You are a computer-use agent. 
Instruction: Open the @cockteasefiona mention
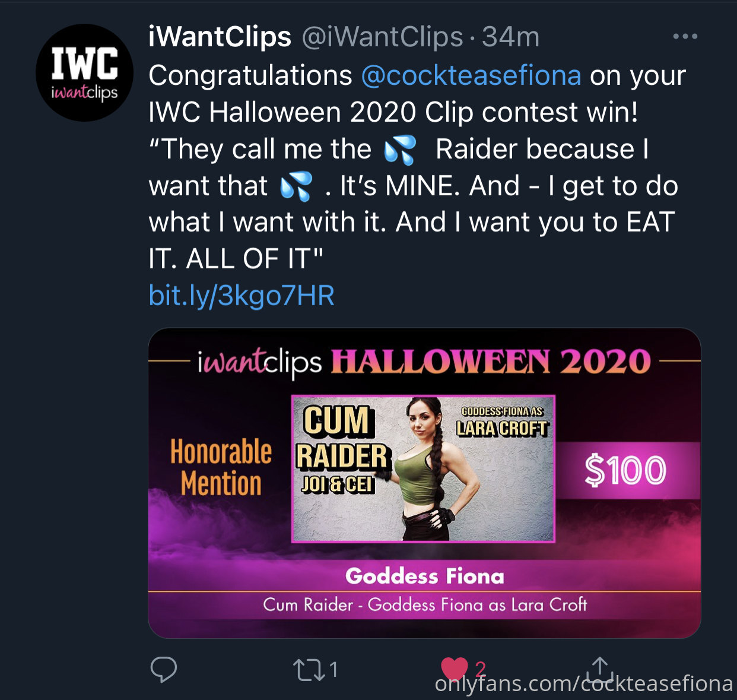(x=471, y=75)
